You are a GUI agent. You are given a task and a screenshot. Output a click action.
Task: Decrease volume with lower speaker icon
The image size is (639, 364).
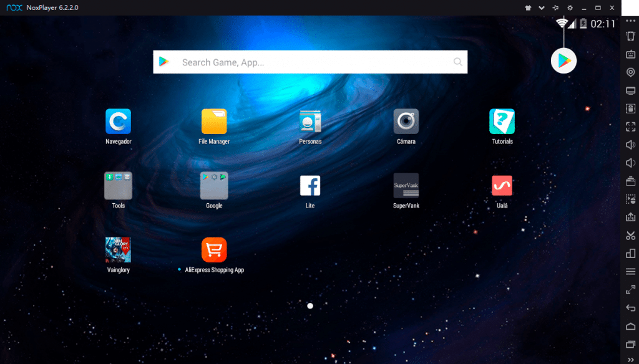(x=630, y=163)
